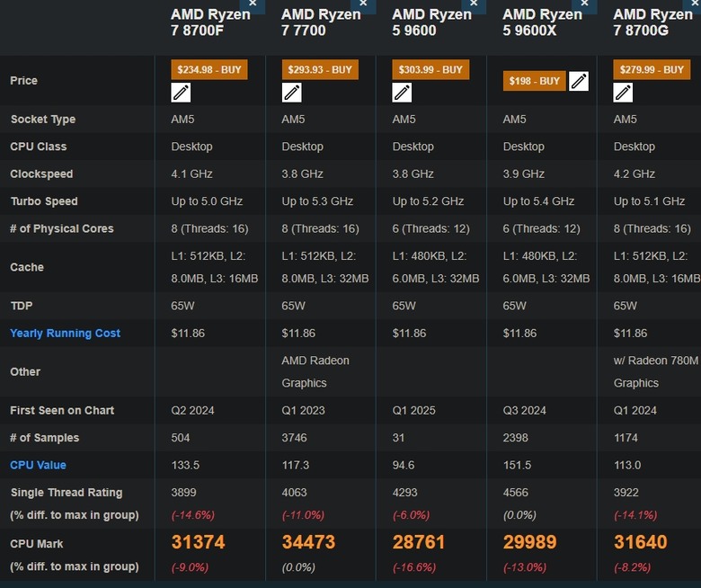Click the $279.99 - BUY button
This screenshot has height=588, width=701.
(652, 70)
